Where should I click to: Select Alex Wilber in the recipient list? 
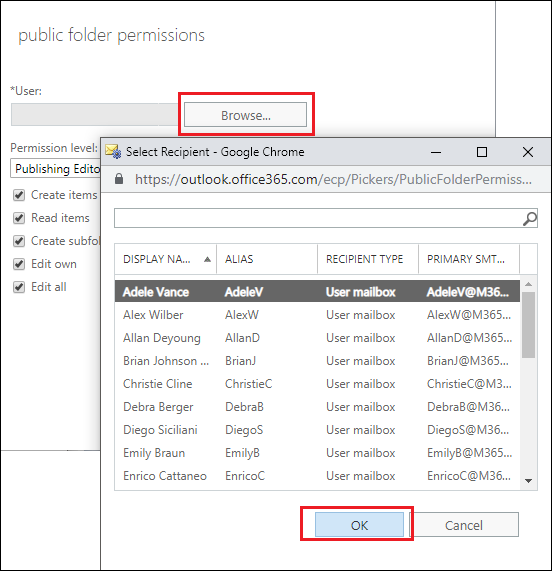pyautogui.click(x=317, y=315)
